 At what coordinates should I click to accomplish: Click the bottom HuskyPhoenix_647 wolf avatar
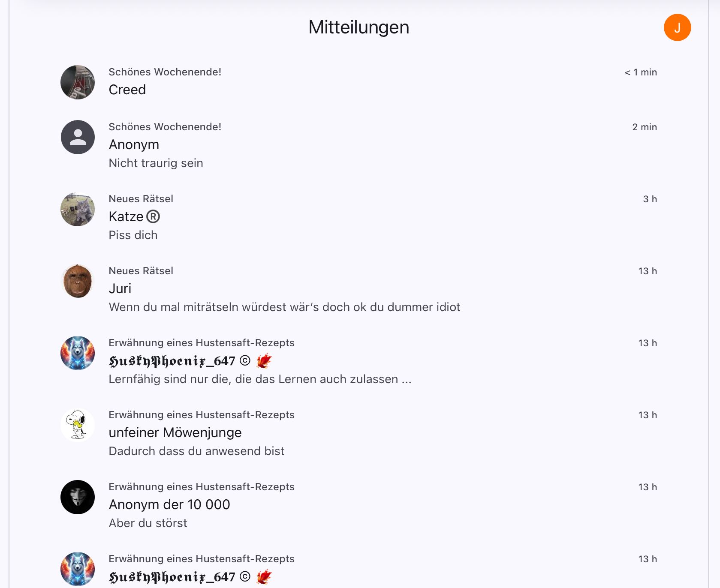pyautogui.click(x=78, y=569)
